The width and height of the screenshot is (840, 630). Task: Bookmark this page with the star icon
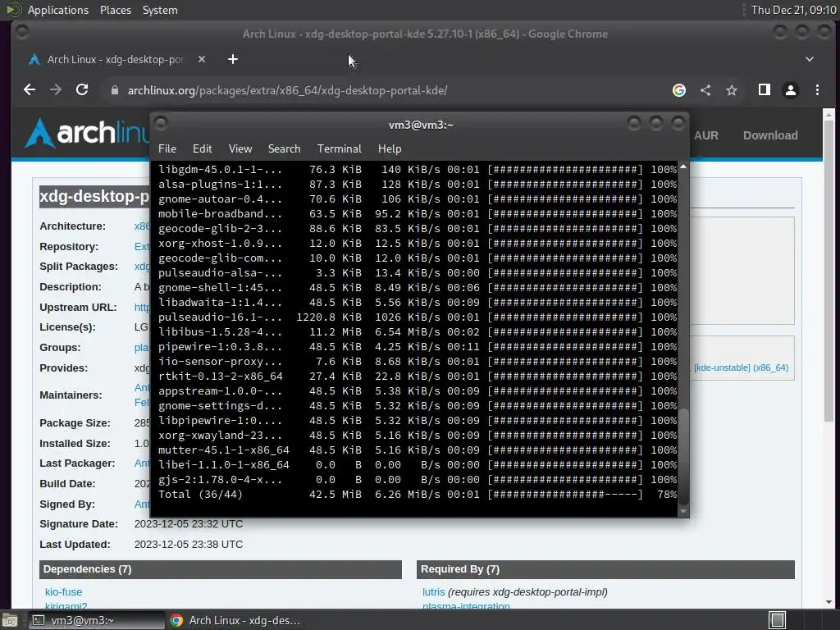pyautogui.click(x=732, y=90)
